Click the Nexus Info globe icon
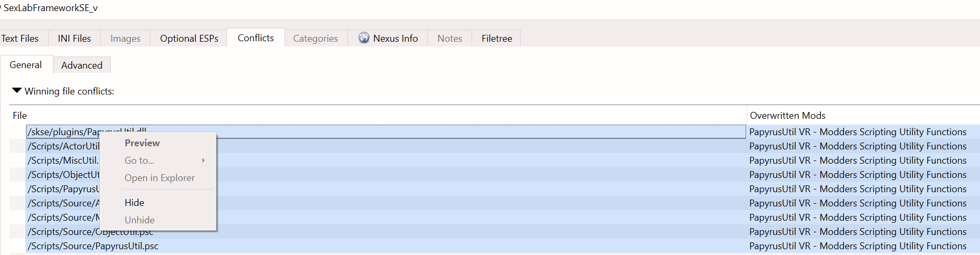This screenshot has width=980, height=255. pyautogui.click(x=364, y=37)
